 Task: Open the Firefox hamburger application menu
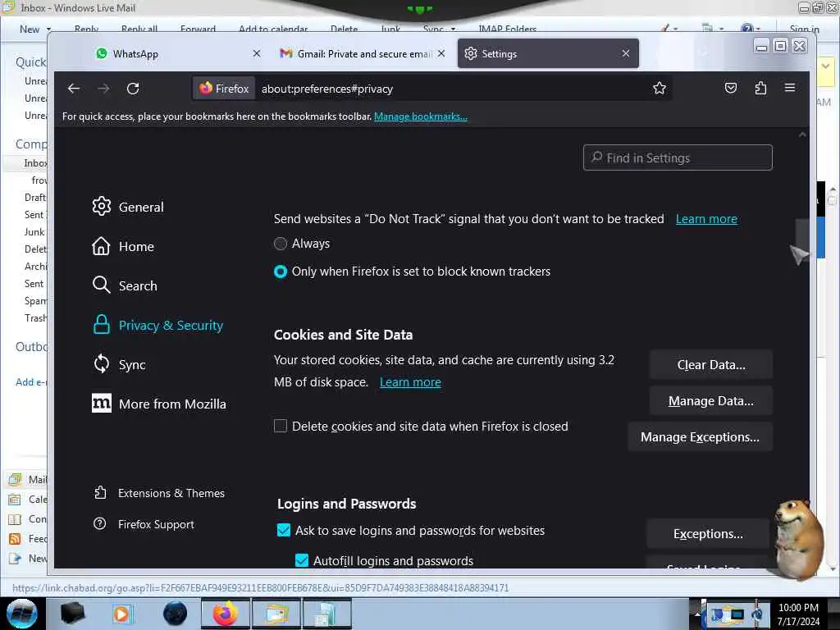(x=790, y=88)
